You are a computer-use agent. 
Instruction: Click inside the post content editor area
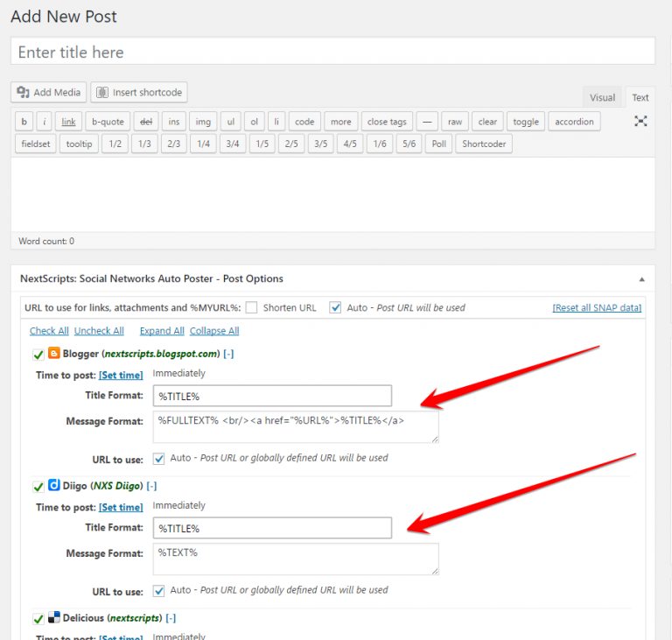(333, 194)
